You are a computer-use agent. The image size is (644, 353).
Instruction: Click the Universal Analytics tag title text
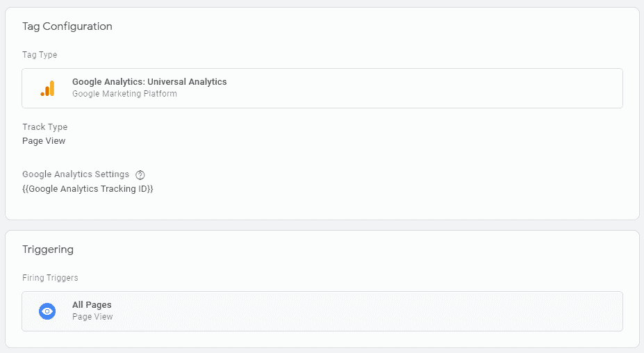tap(149, 82)
